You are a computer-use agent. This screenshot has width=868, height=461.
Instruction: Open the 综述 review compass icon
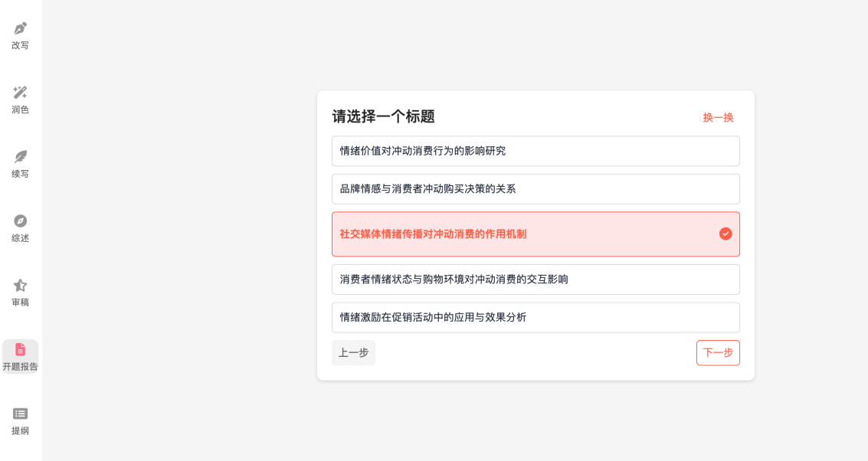[21, 221]
